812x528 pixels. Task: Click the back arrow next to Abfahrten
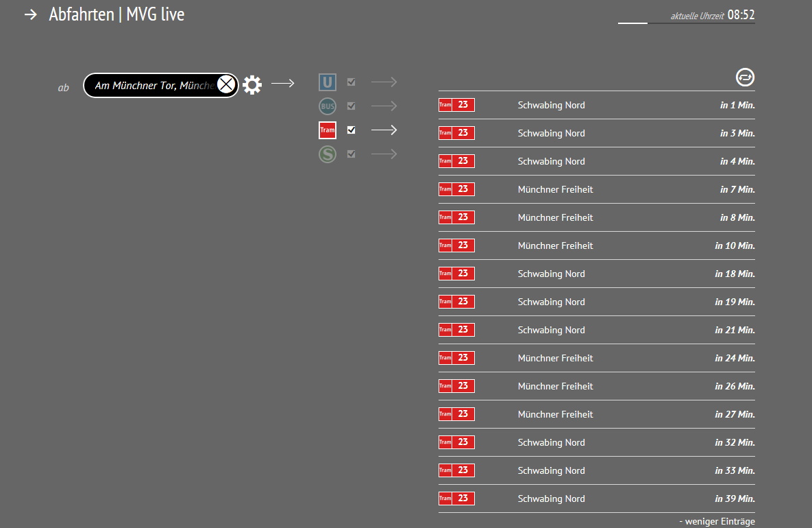[x=30, y=14]
